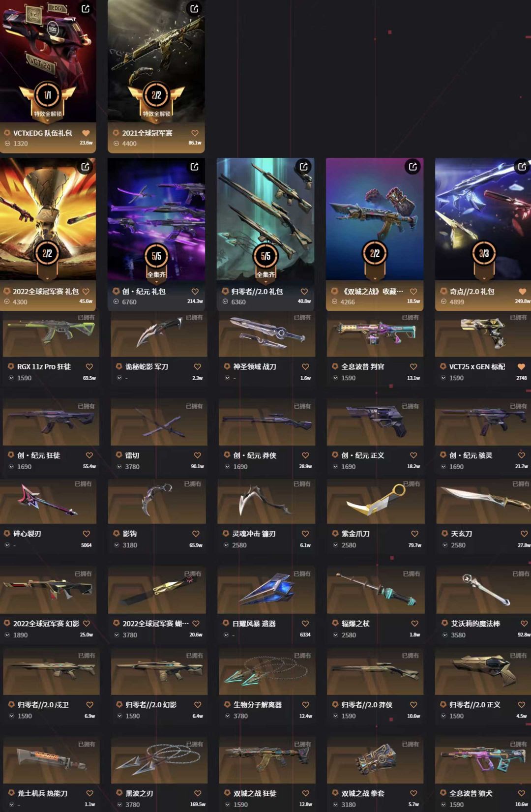Like the 镭切 knife skin

(197, 455)
